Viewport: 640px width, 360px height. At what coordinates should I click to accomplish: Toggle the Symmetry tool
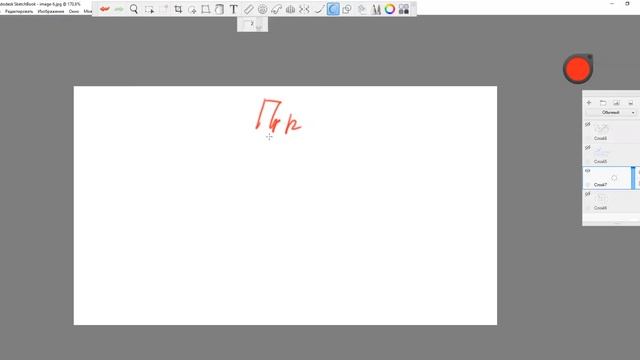304,9
